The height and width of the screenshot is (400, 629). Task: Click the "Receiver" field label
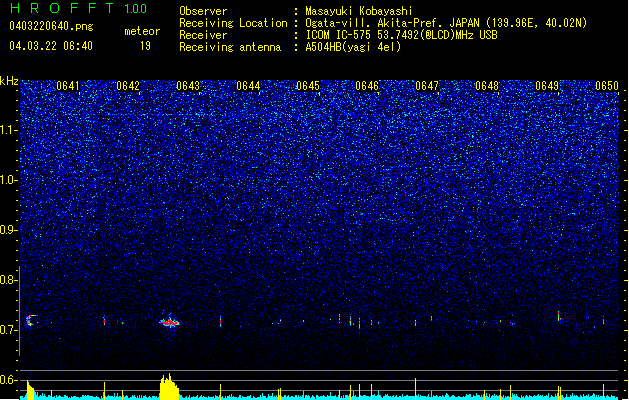coord(203,35)
